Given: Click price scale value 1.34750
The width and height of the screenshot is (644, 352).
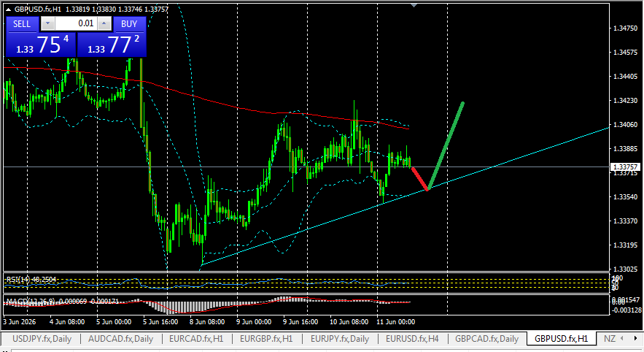Looking at the screenshot, I should [x=626, y=28].
